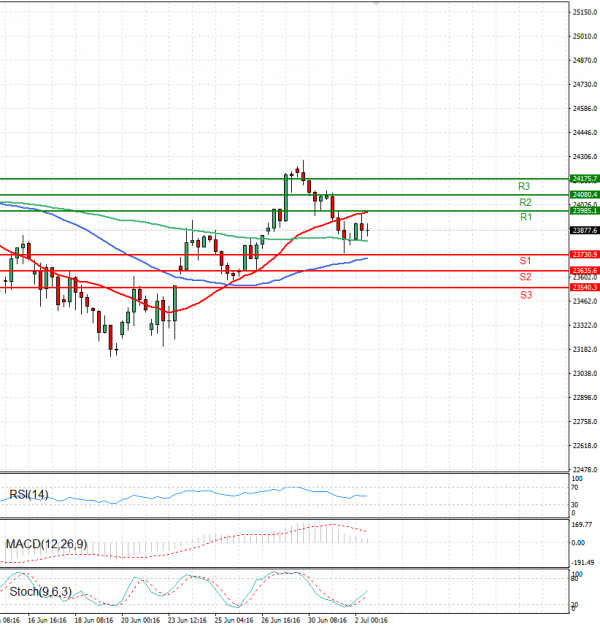Screen dimensions: 600x627
Task: Select the 24175.7 price tag
Action: pos(584,179)
